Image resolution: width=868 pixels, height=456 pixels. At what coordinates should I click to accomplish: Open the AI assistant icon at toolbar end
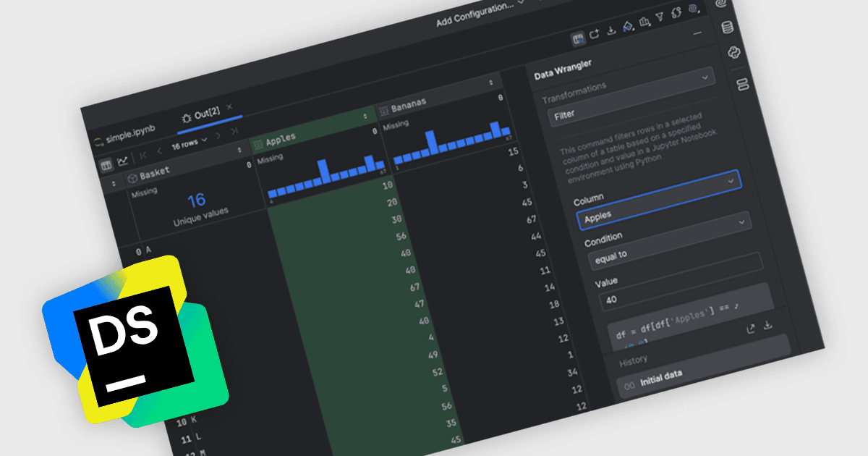pyautogui.click(x=693, y=9)
